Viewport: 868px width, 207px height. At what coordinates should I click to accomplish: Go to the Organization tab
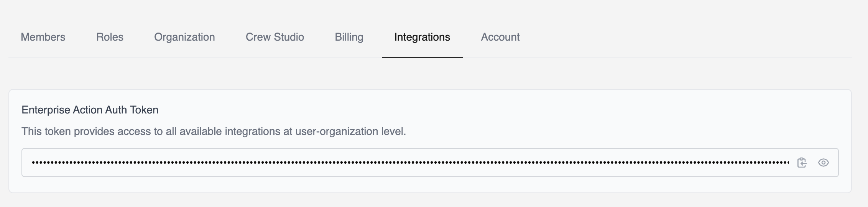184,37
